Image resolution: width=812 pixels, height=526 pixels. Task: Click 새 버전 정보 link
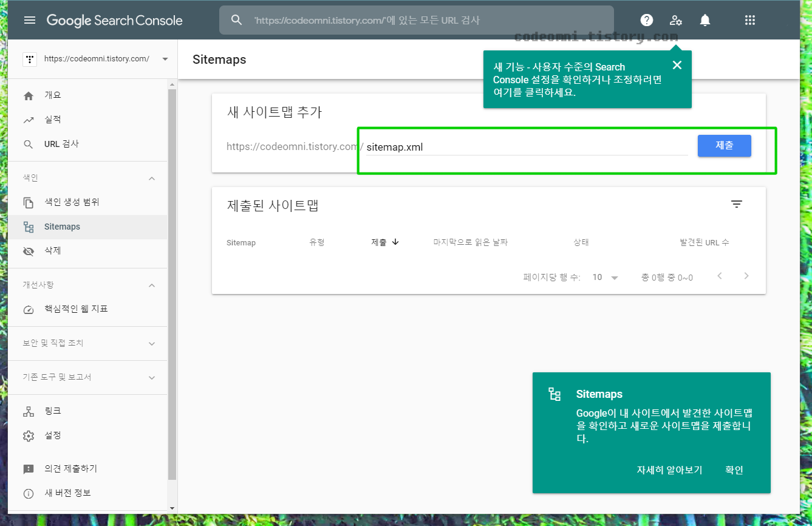click(x=88, y=493)
